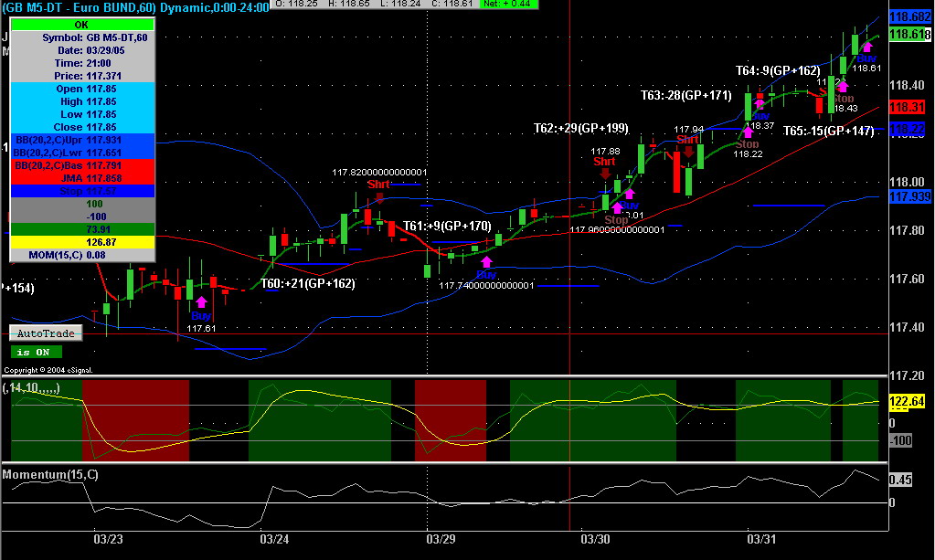Click the 0.45 momentum value tag

pos(900,480)
